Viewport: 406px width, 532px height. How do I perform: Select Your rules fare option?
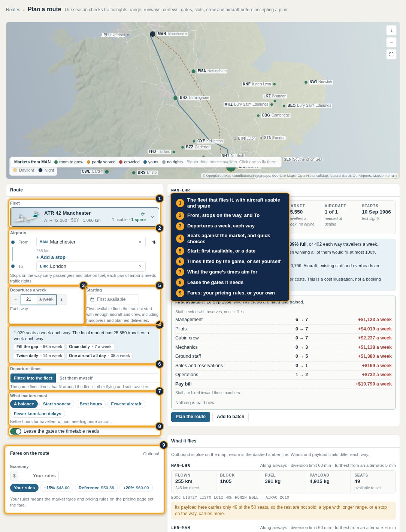point(24,488)
